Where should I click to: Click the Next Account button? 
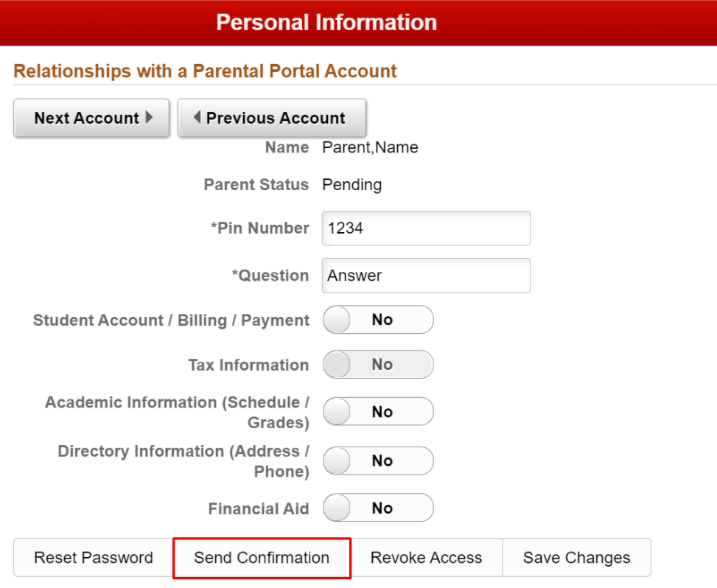click(91, 118)
